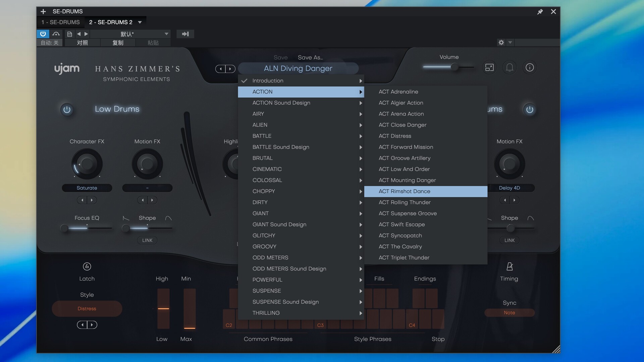Viewport: 644px width, 362px height.
Task: Select the 2 - SE-DRUMS 2 tab
Action: coord(111,22)
